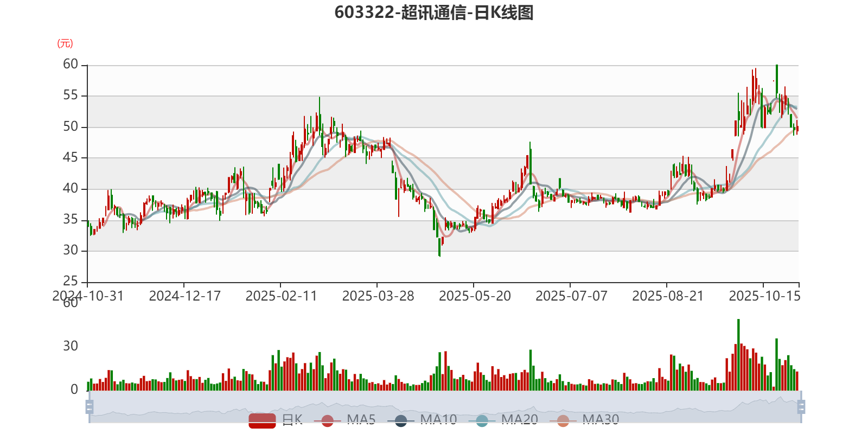Hide the MA30 moving average line

(x=584, y=420)
